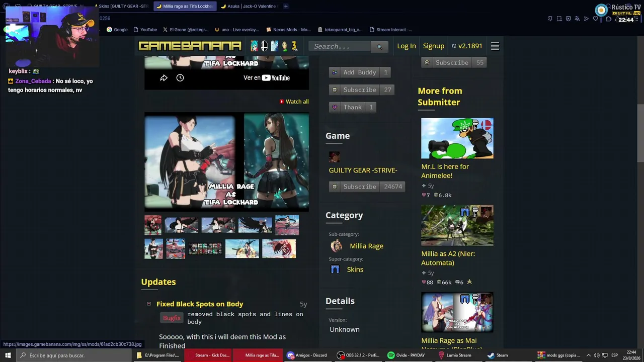Screen dimensions: 644x362
Task: Click the Unknown version value
Action: click(x=345, y=329)
